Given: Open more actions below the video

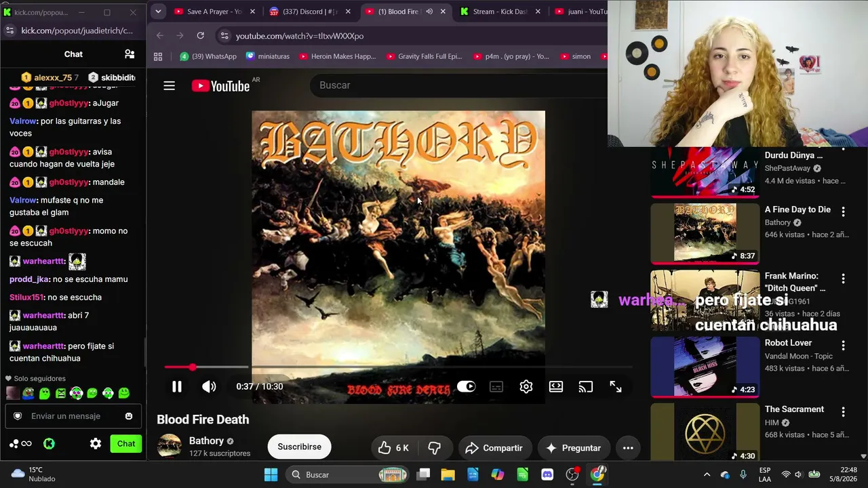Looking at the screenshot, I should coord(628,448).
